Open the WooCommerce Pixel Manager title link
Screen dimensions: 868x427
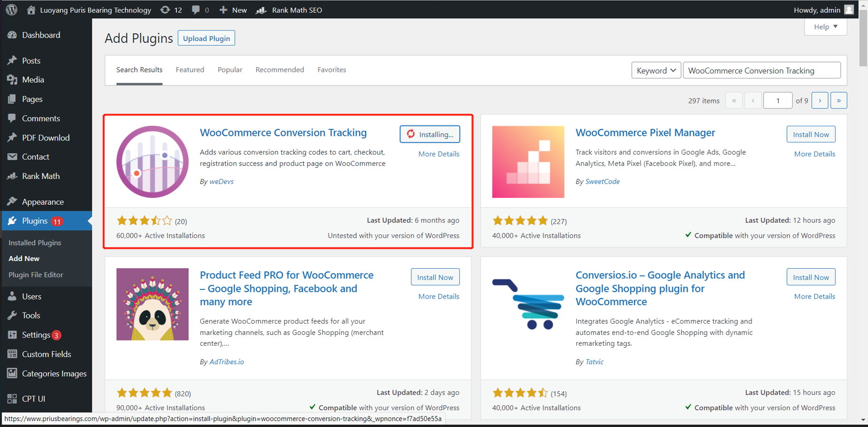pyautogui.click(x=645, y=132)
